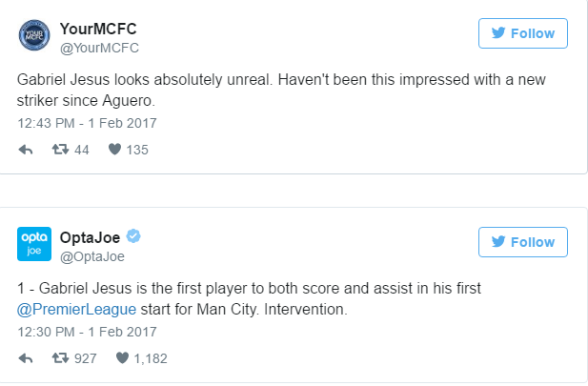
Task: Open the 12:43 PM - 1 Feb 2017 timestamp
Action: pos(87,123)
